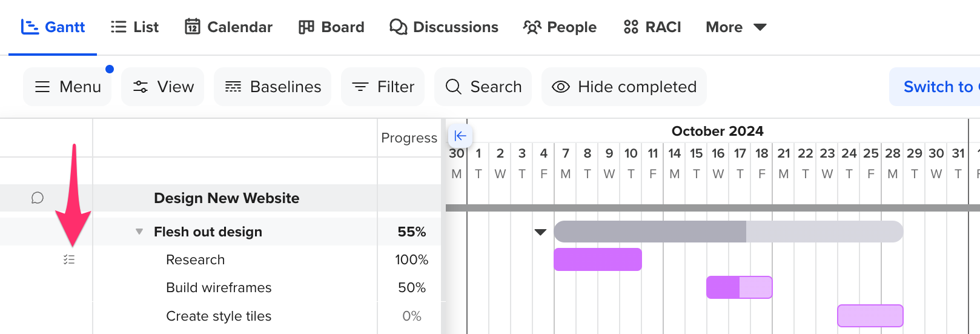Switch to the Calendar tab
The width and height of the screenshot is (980, 334).
228,27
